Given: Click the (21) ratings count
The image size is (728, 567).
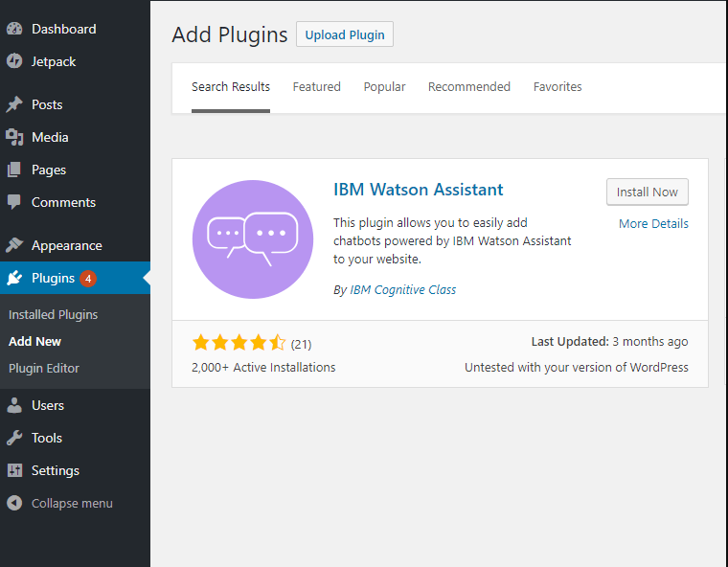Looking at the screenshot, I should 301,344.
